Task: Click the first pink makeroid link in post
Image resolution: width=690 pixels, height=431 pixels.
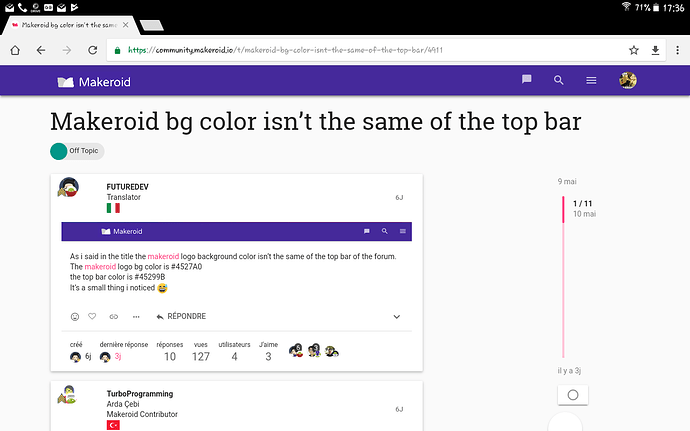Action: tap(163, 256)
